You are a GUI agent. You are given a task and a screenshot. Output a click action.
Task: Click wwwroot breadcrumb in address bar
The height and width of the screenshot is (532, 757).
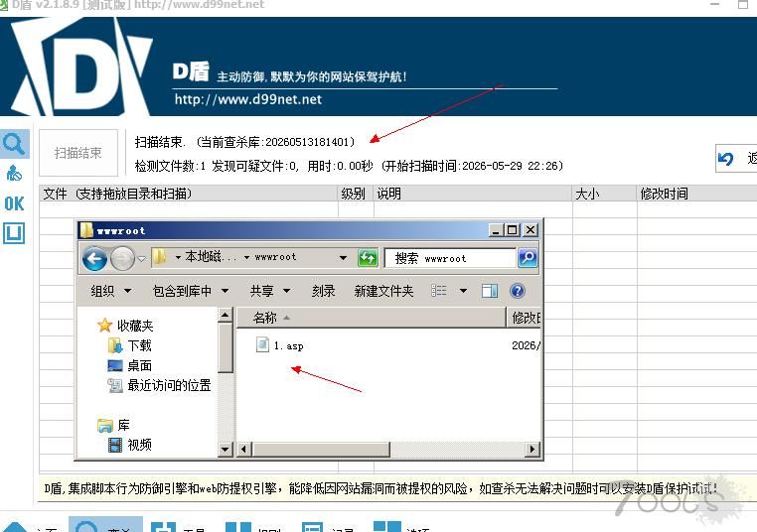click(275, 257)
